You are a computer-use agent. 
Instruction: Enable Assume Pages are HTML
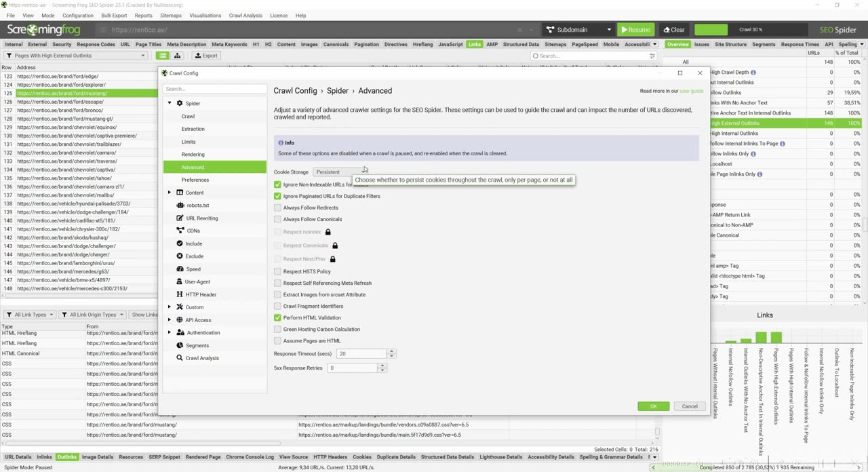(277, 340)
